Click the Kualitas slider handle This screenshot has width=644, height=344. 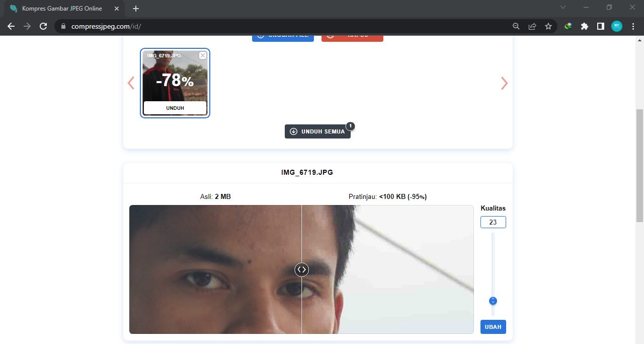pos(493,301)
